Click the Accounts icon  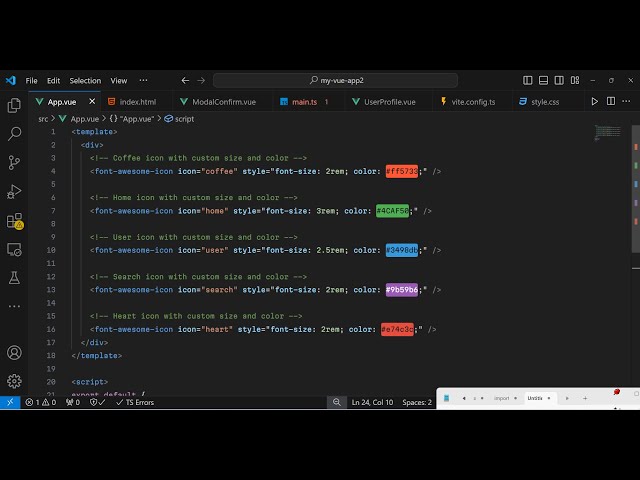pyautogui.click(x=14, y=353)
